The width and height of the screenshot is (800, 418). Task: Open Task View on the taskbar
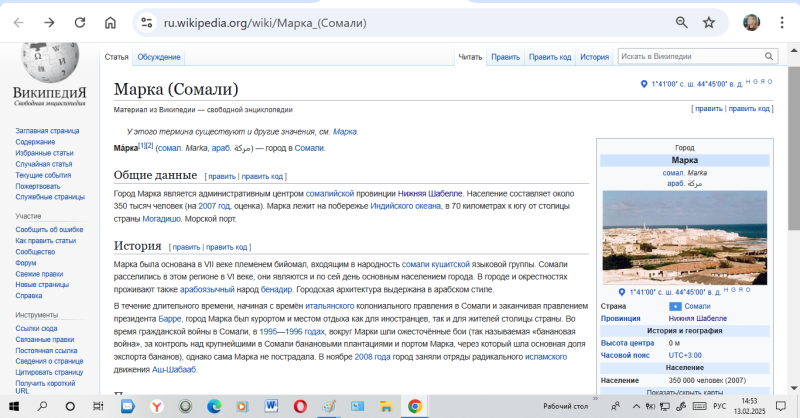[x=98, y=406]
